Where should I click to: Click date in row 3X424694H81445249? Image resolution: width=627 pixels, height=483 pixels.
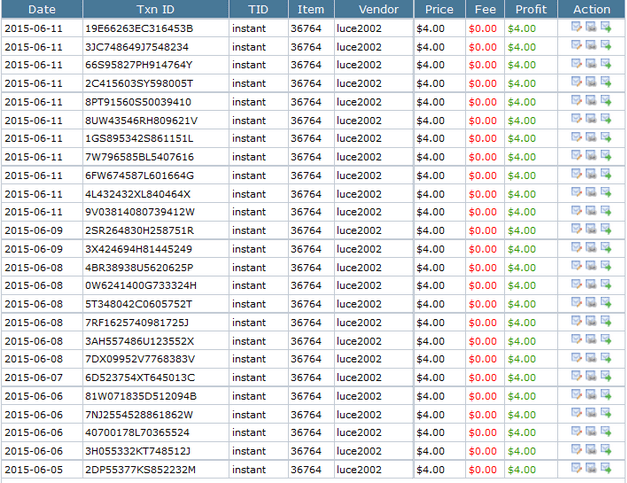[34, 249]
